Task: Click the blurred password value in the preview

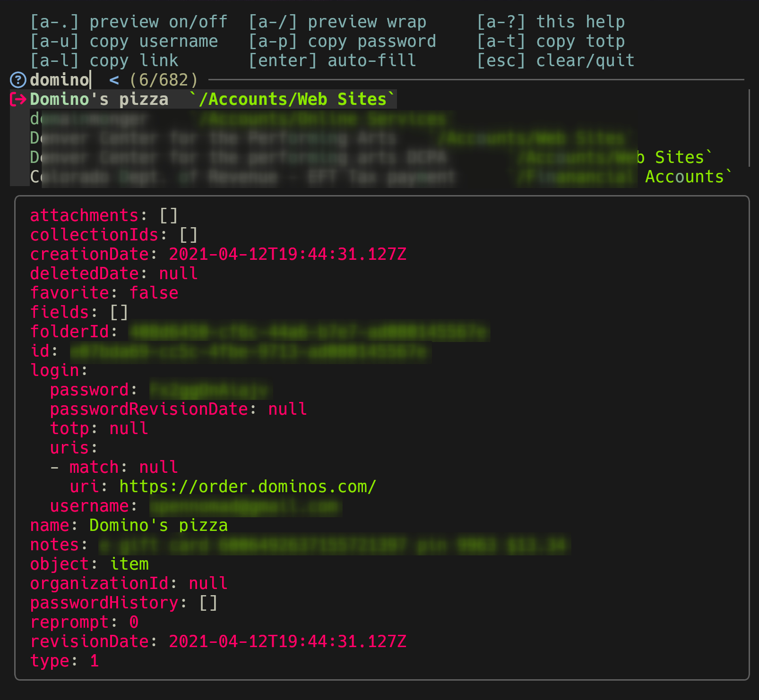Action: coord(211,390)
